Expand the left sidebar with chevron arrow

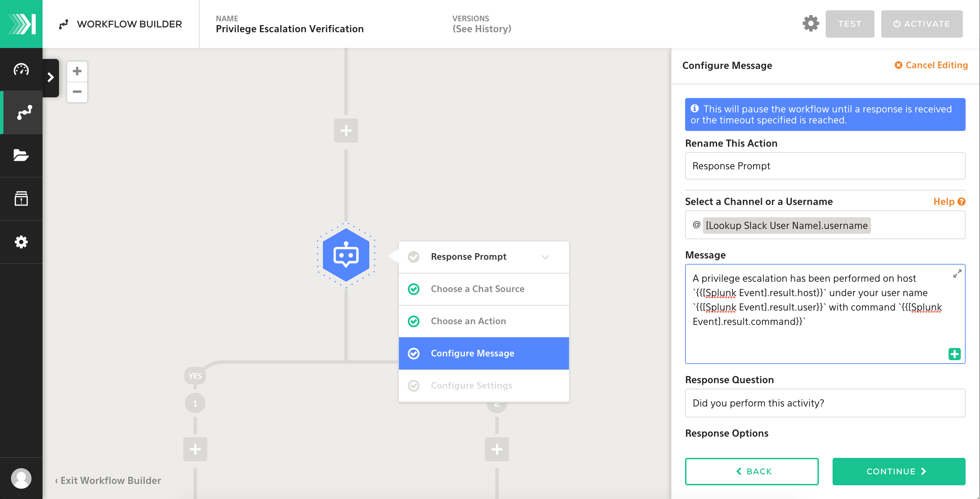point(51,77)
